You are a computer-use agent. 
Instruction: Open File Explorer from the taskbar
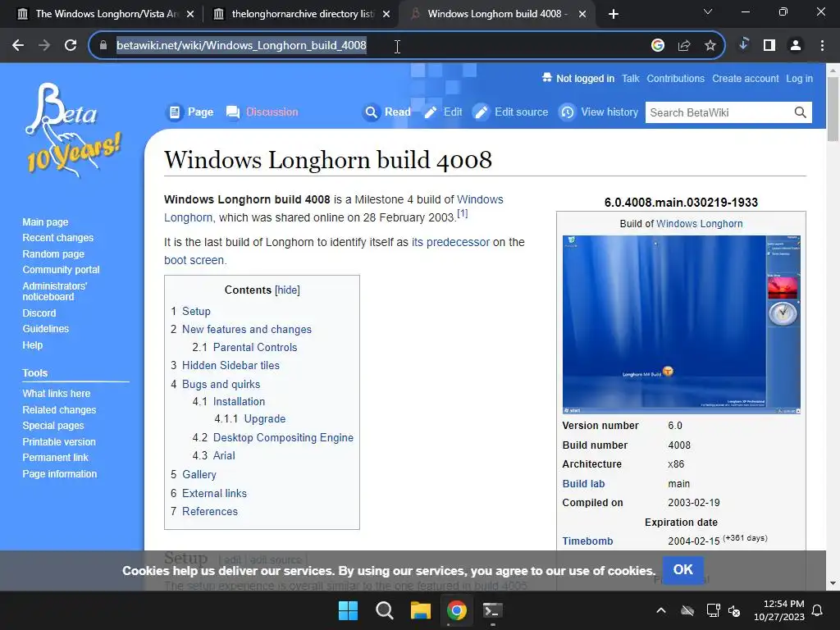point(421,610)
